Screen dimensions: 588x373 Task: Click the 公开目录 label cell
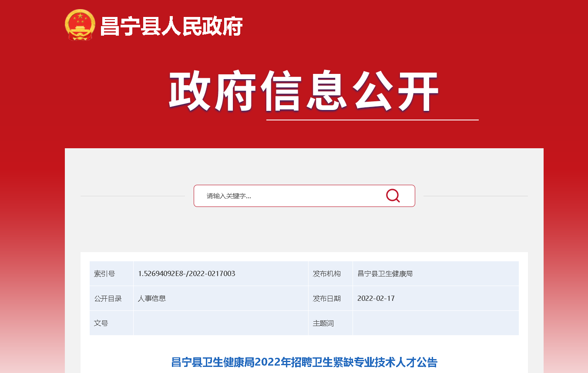pyautogui.click(x=108, y=299)
